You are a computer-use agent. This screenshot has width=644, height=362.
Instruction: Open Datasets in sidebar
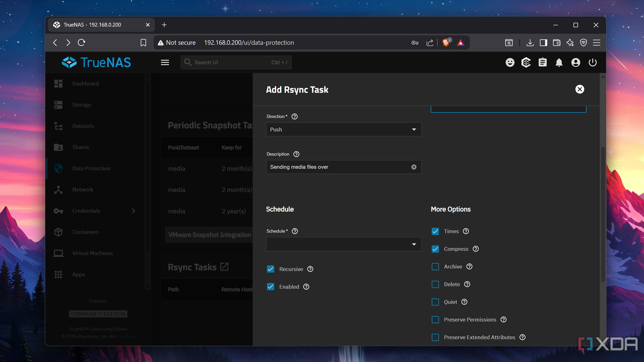[95, 126]
